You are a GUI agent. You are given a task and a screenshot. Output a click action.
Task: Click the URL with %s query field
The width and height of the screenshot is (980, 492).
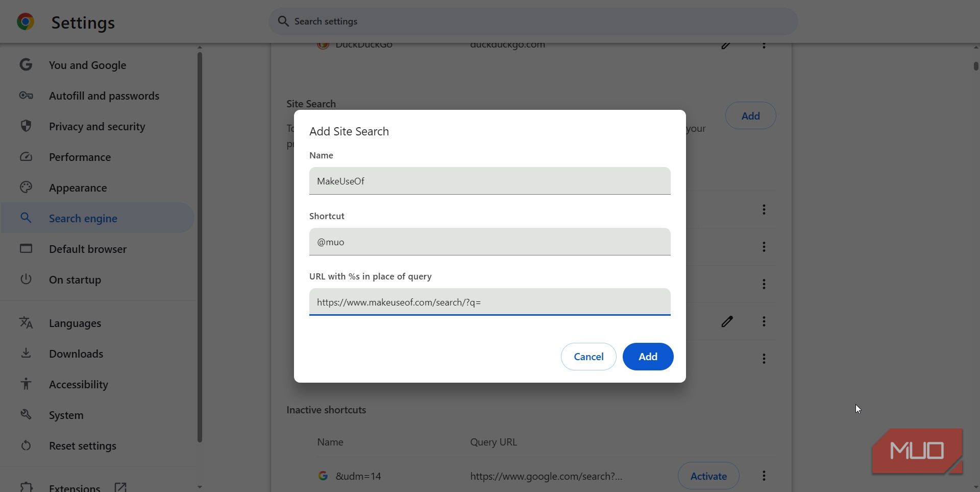point(489,302)
